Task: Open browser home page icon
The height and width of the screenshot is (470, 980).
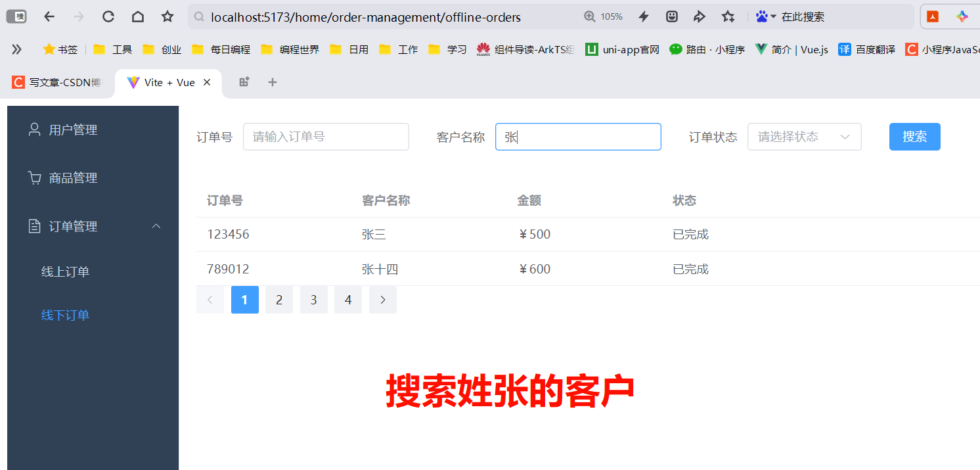Action: pyautogui.click(x=138, y=16)
